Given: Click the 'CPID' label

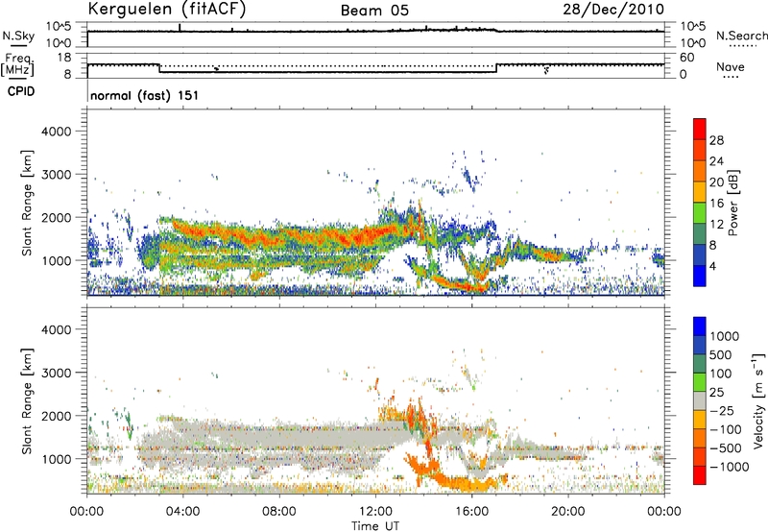Looking at the screenshot, I should click(x=21, y=91).
